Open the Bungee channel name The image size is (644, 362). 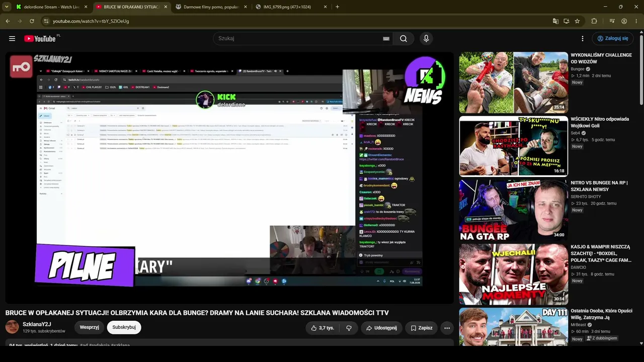(x=578, y=69)
